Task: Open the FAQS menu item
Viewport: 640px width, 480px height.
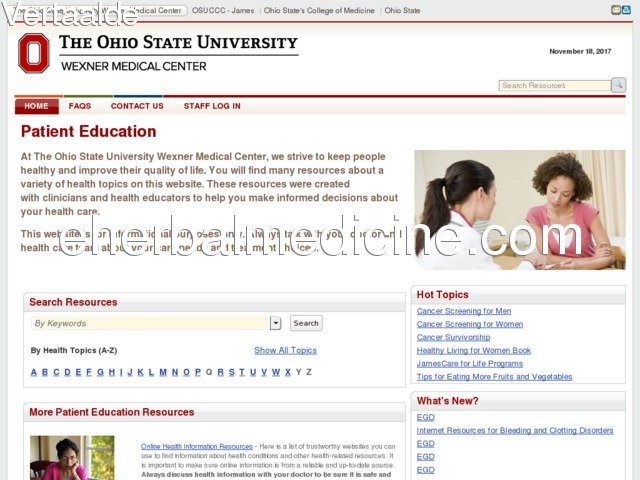Action: click(x=80, y=106)
